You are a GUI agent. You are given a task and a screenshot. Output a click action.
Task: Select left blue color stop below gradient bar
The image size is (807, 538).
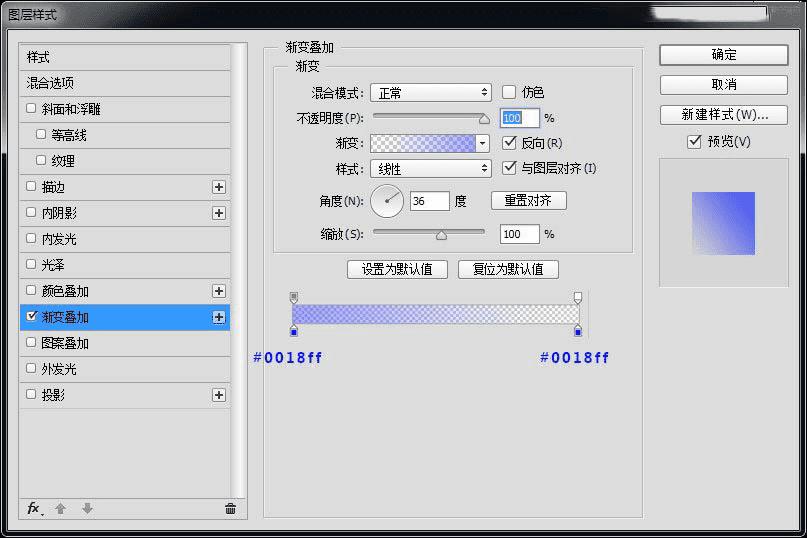pos(294,331)
